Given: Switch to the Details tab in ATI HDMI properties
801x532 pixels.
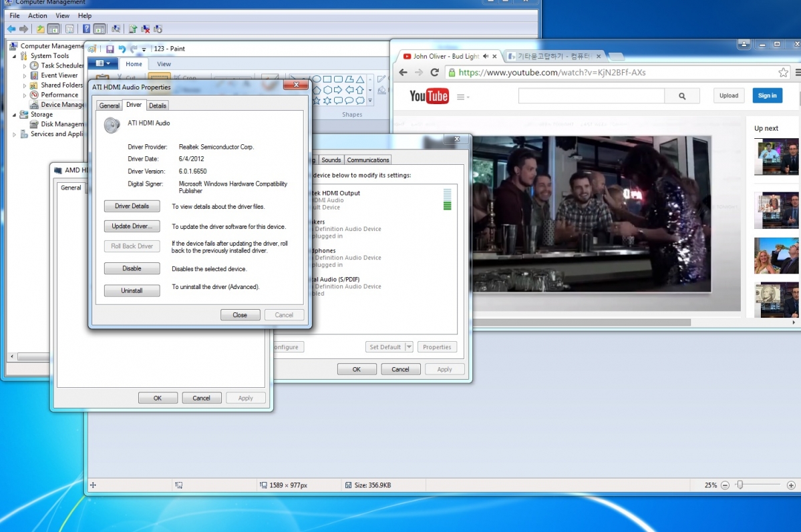Looking at the screenshot, I should pos(158,105).
